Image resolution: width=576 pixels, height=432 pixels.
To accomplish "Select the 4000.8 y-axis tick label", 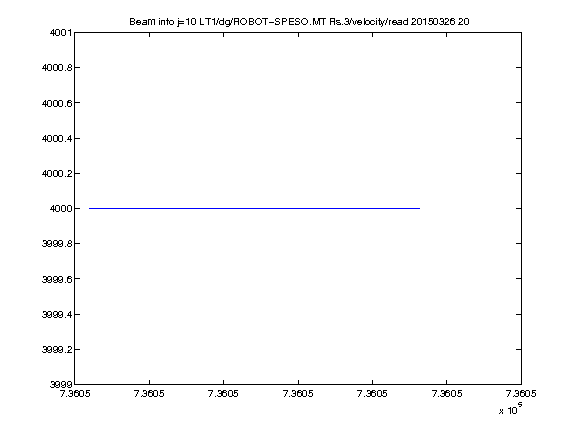I will (x=57, y=68).
